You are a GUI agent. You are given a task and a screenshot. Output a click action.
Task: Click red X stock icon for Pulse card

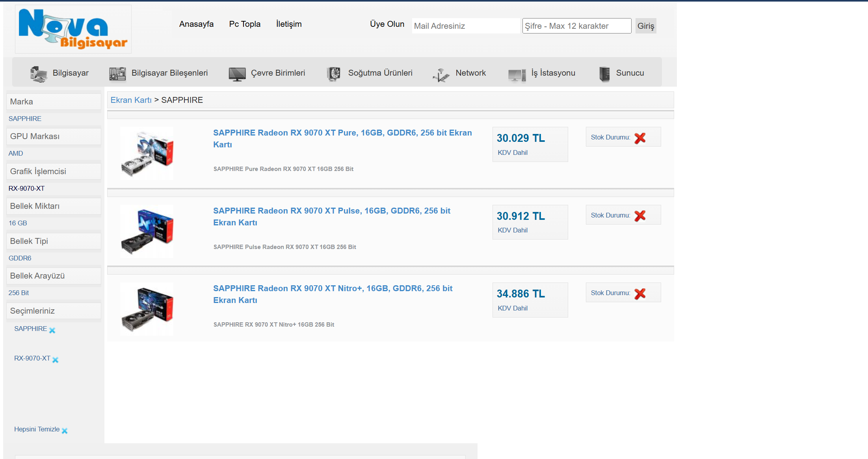tap(640, 216)
